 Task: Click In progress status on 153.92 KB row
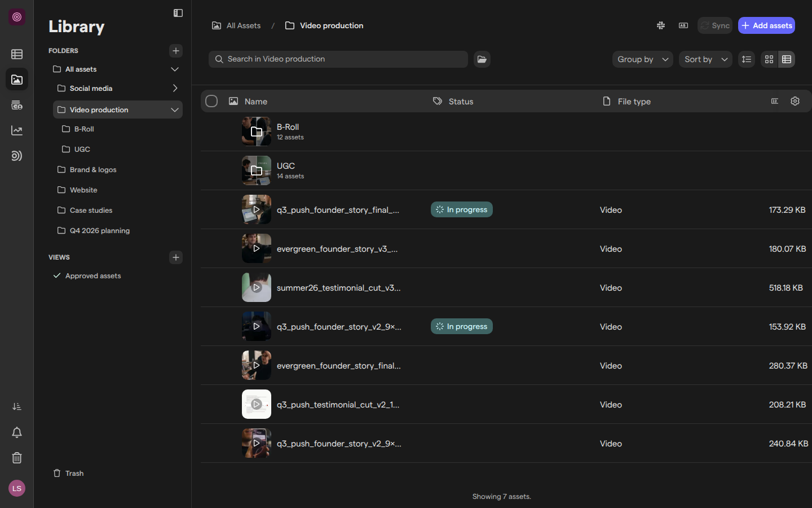pyautogui.click(x=462, y=326)
